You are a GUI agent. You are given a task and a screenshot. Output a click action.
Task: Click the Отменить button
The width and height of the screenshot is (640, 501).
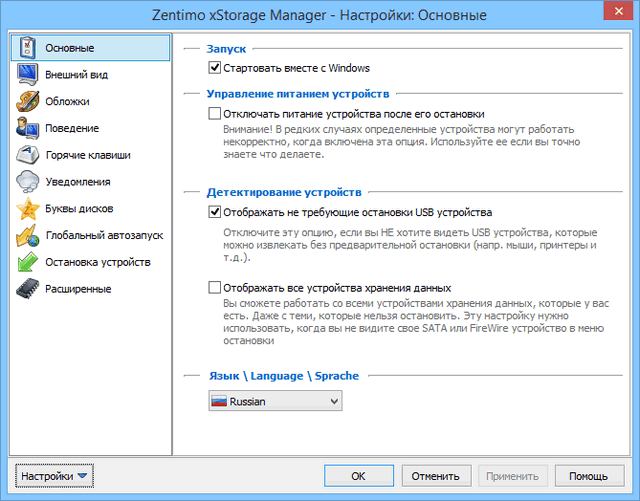click(x=436, y=476)
